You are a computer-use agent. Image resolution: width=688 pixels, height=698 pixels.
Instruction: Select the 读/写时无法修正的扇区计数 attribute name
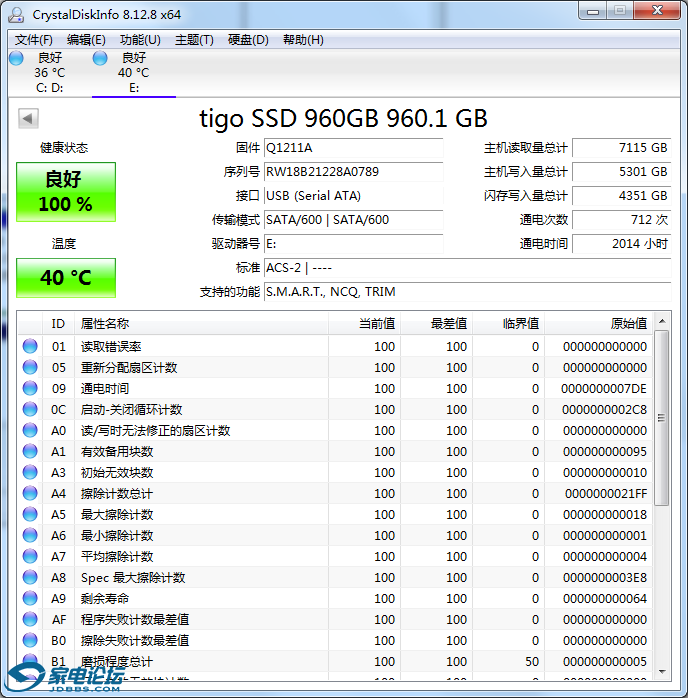155,431
